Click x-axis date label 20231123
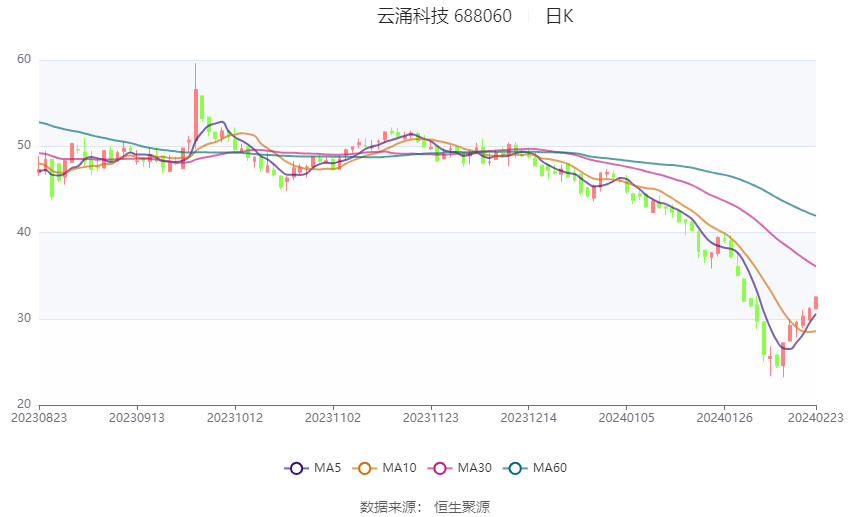The height and width of the screenshot is (517, 850). point(430,418)
